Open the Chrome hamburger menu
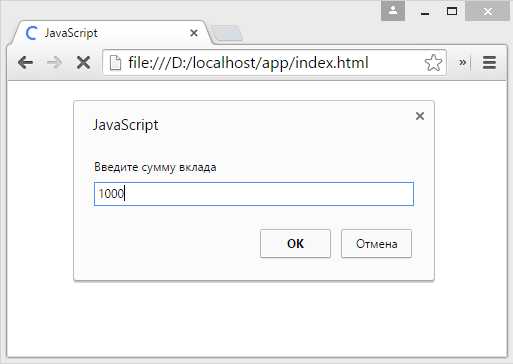Viewport: 513px width, 364px height. pos(489,62)
